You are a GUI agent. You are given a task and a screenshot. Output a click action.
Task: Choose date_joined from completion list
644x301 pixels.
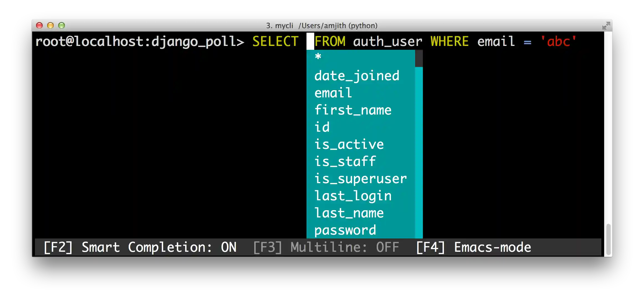point(357,76)
